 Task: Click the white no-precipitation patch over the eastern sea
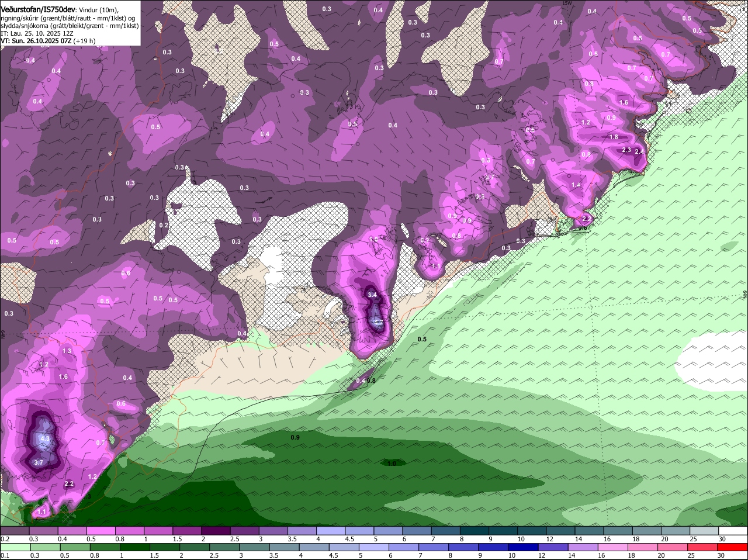coord(711,362)
